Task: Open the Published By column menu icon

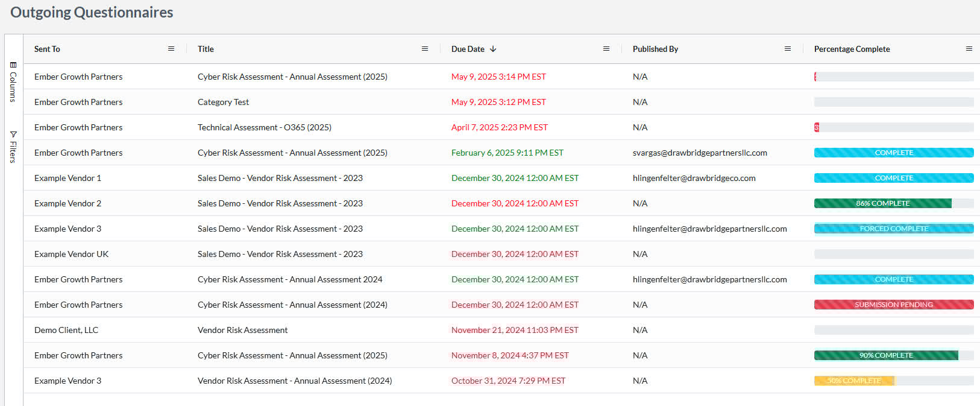Action: [788, 49]
